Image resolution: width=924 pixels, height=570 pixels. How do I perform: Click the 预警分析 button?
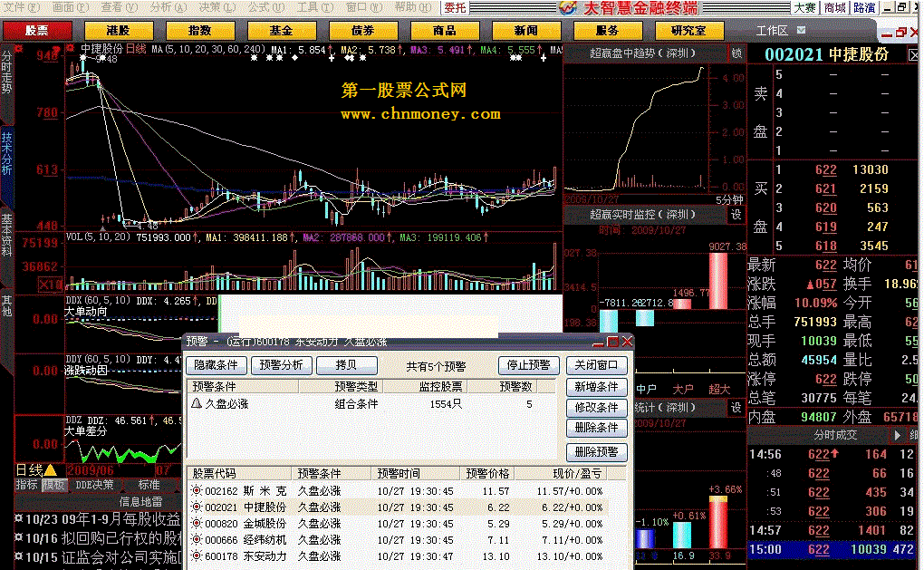[281, 365]
